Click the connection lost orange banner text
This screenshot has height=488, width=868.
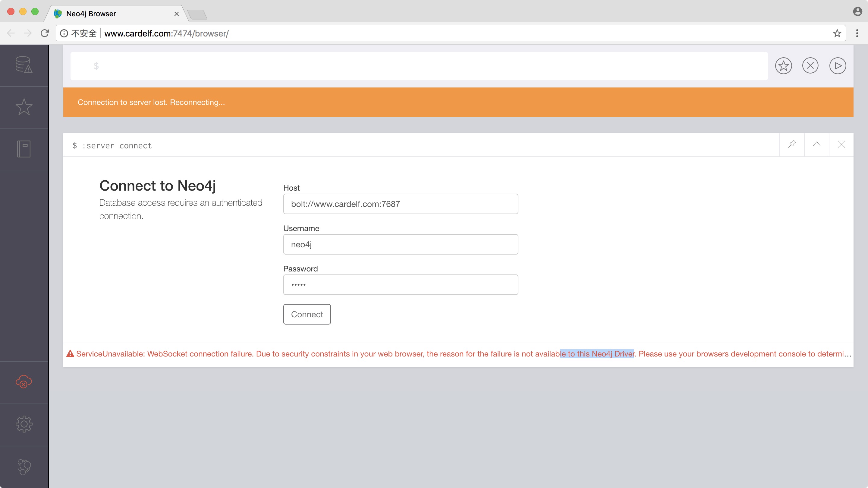(x=151, y=102)
